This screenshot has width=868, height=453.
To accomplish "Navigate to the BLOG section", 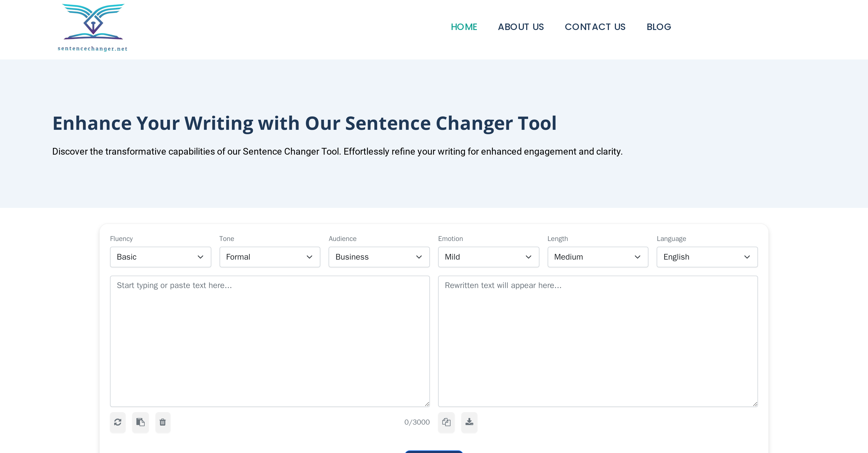I will pos(659,27).
